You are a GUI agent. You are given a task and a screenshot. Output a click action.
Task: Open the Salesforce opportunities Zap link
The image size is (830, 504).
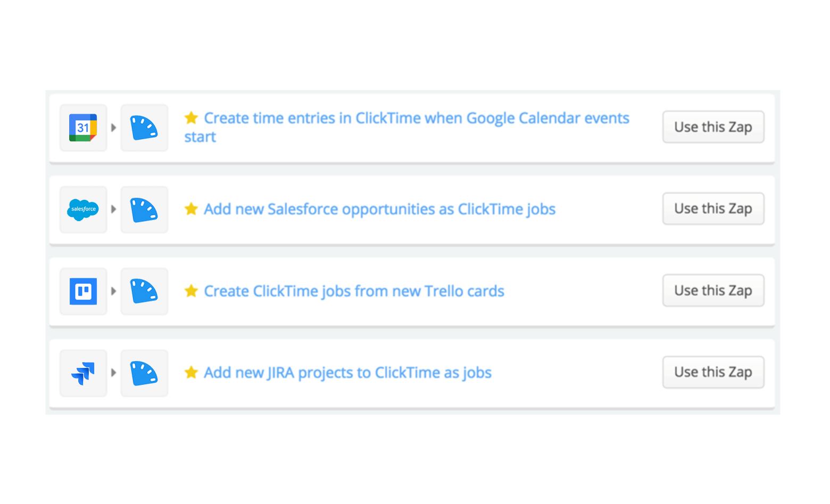tap(379, 209)
